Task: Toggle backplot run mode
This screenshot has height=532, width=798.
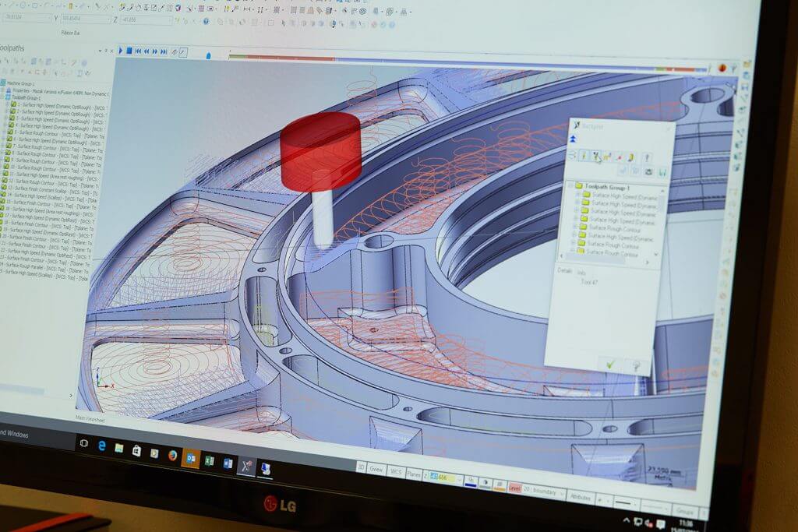Action: (183, 52)
